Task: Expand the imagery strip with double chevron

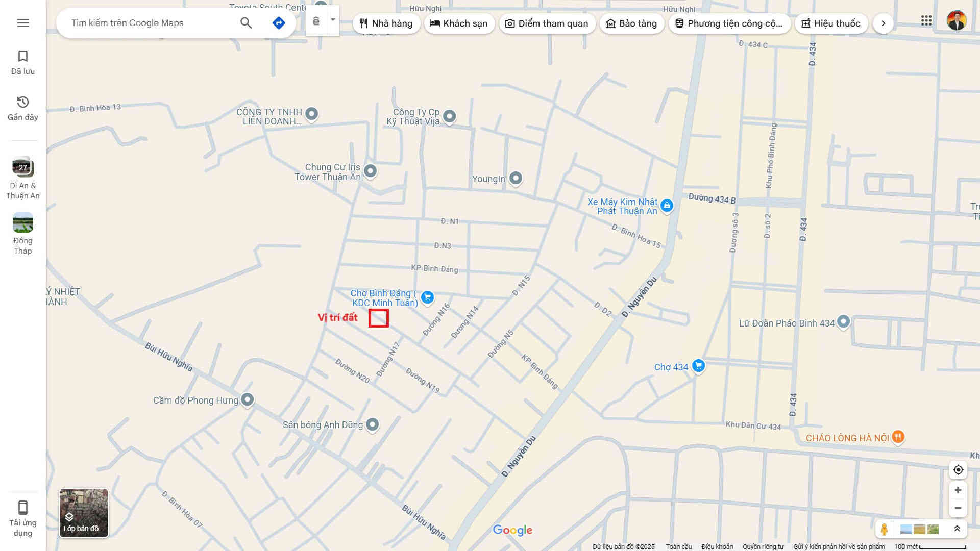Action: click(957, 529)
